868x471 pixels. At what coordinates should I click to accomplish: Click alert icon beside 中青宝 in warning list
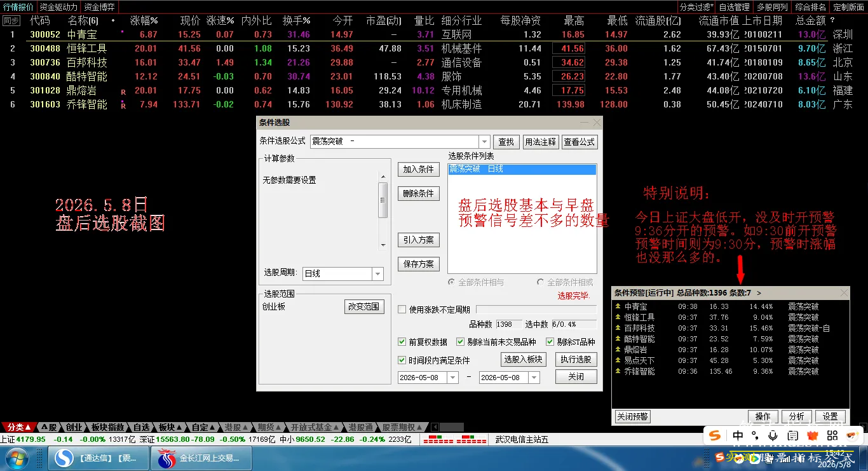coord(618,306)
